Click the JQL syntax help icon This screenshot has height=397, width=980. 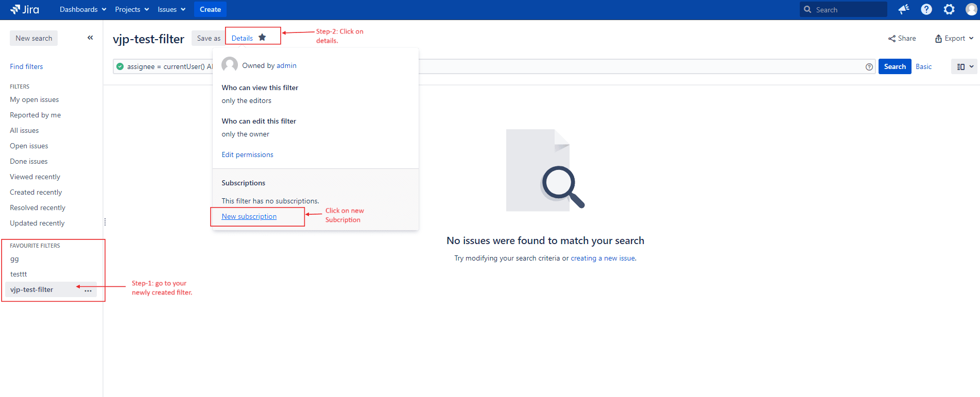click(x=869, y=67)
